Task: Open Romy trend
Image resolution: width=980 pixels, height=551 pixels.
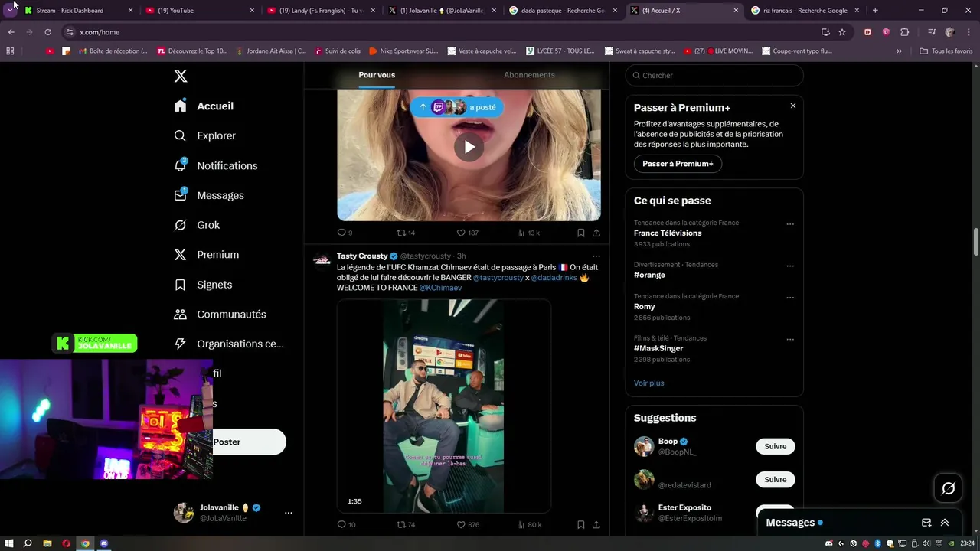Action: click(645, 307)
